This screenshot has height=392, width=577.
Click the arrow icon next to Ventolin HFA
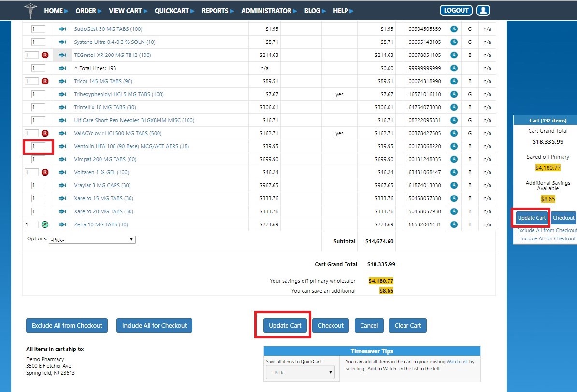click(x=62, y=146)
